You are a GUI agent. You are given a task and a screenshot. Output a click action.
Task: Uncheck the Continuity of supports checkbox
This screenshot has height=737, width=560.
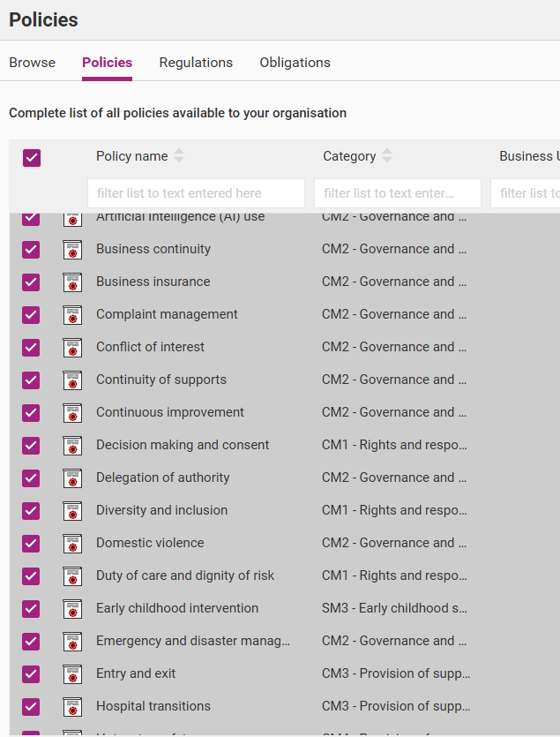31,380
